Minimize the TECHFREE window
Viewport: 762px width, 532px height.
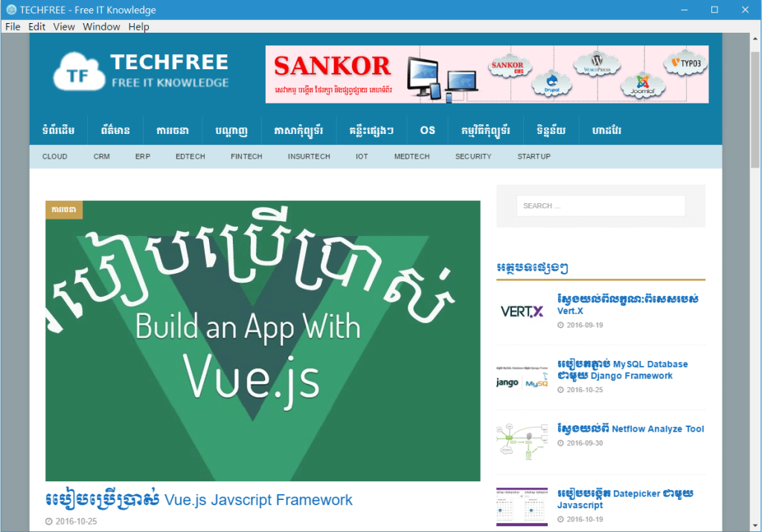point(685,10)
